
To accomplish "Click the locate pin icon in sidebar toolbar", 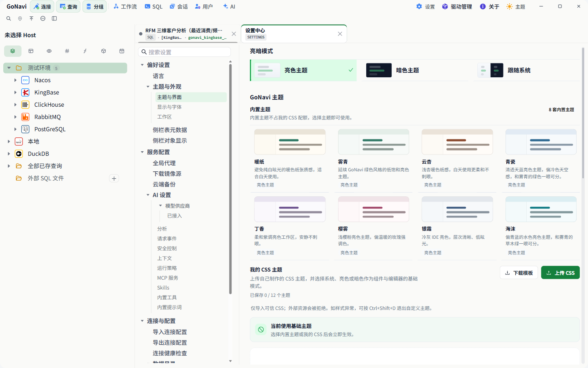I will (20, 18).
